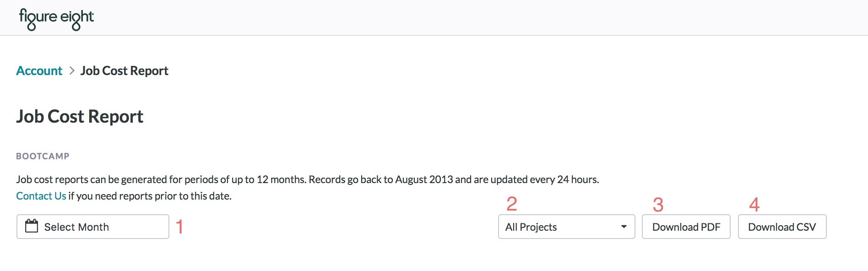Go back to the Account breadcrumb link
Image resolution: width=868 pixels, height=271 pixels.
click(39, 70)
